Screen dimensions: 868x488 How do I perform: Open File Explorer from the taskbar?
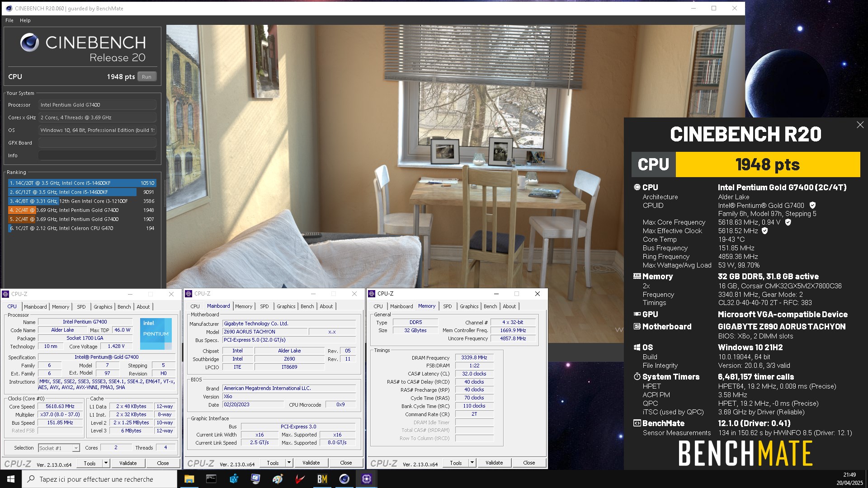point(189,479)
